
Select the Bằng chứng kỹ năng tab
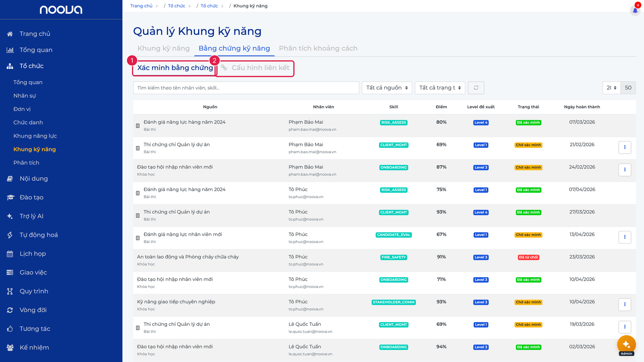234,48
